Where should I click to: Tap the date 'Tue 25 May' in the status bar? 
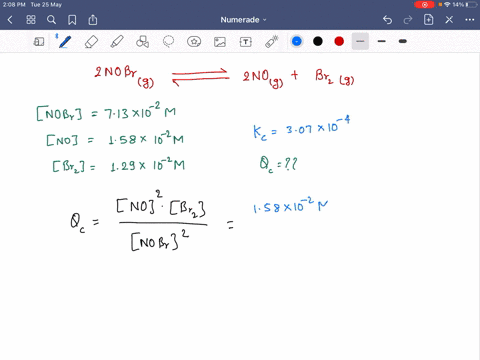(46, 5)
